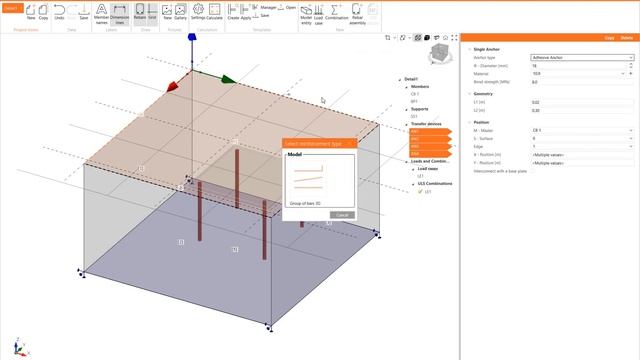
Task: Click the orange Detail ribbon tab
Action: click(13, 8)
